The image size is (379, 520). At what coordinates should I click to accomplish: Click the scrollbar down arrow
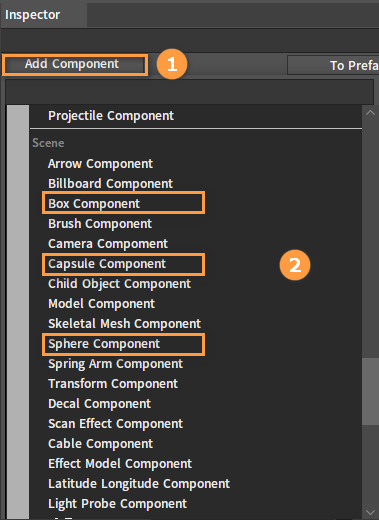tap(370, 512)
